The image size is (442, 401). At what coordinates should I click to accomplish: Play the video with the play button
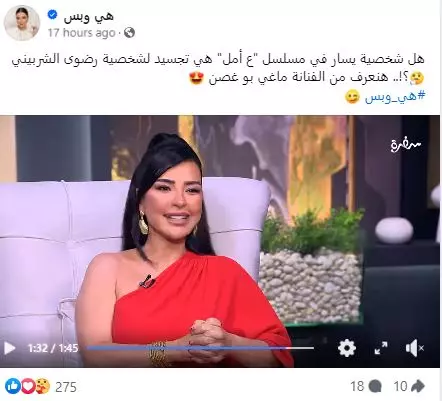[x=10, y=348]
